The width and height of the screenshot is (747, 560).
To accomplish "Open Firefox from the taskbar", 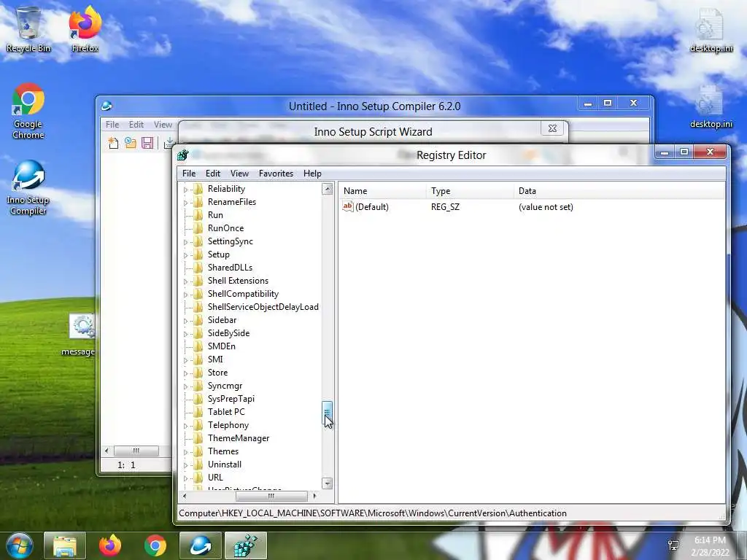I will click(110, 545).
